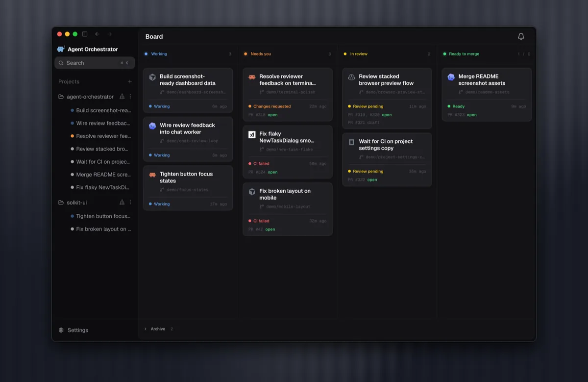Click agent-orchestrator folder icon
Image resolution: width=588 pixels, height=382 pixels.
(61, 97)
